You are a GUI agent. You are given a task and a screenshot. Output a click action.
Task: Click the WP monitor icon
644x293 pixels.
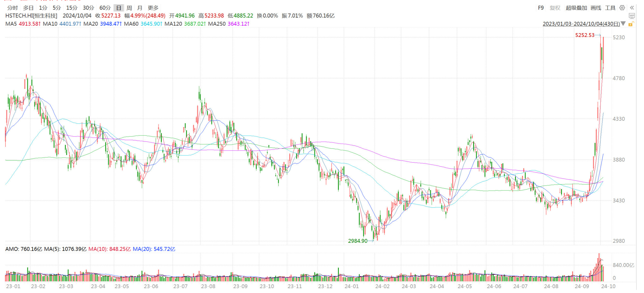click(x=632, y=16)
